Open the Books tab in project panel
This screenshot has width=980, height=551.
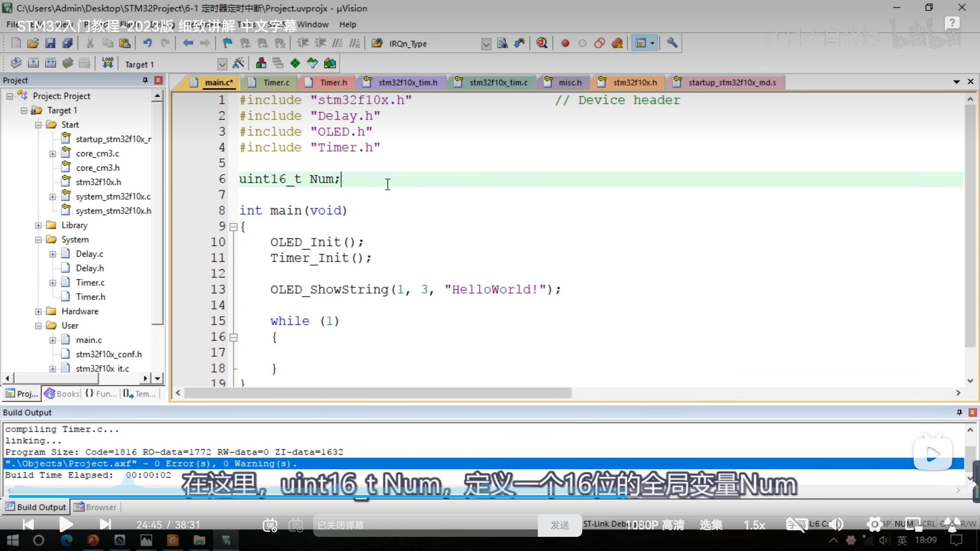click(x=62, y=394)
